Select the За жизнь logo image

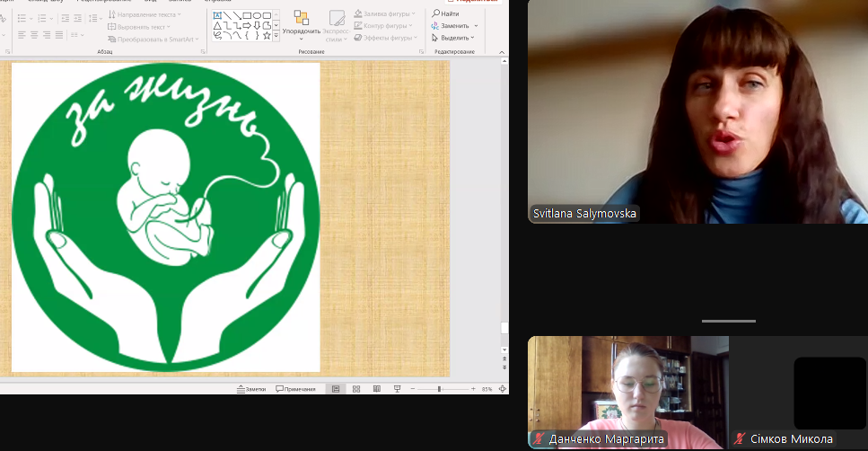(165, 217)
